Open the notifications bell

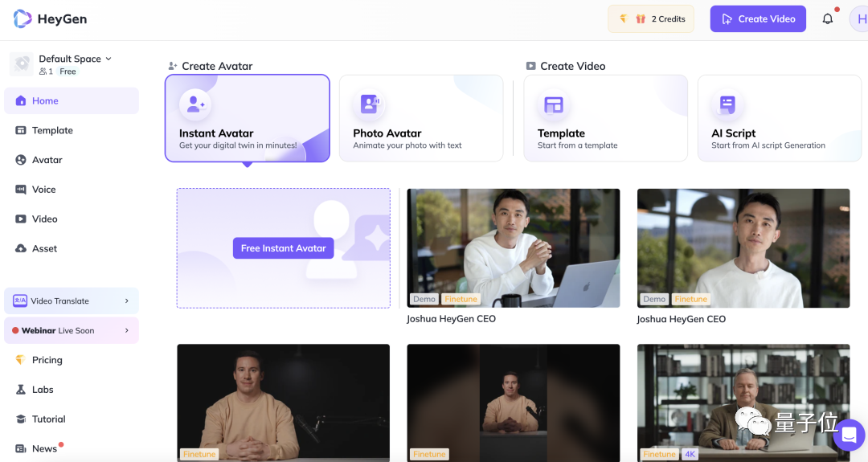[x=827, y=19]
